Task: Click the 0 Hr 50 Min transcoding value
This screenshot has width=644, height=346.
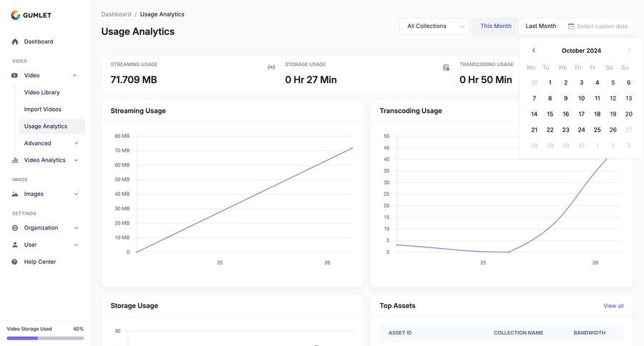Action: [485, 79]
